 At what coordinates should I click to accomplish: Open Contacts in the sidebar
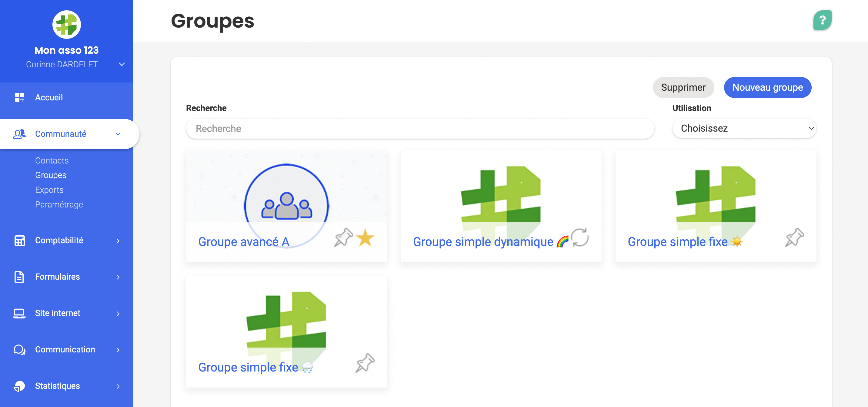[52, 160]
